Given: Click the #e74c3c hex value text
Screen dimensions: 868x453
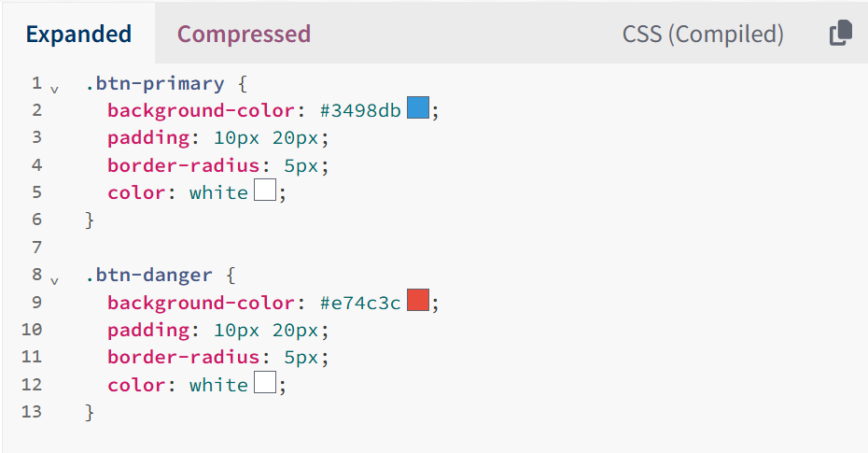Looking at the screenshot, I should [360, 303].
